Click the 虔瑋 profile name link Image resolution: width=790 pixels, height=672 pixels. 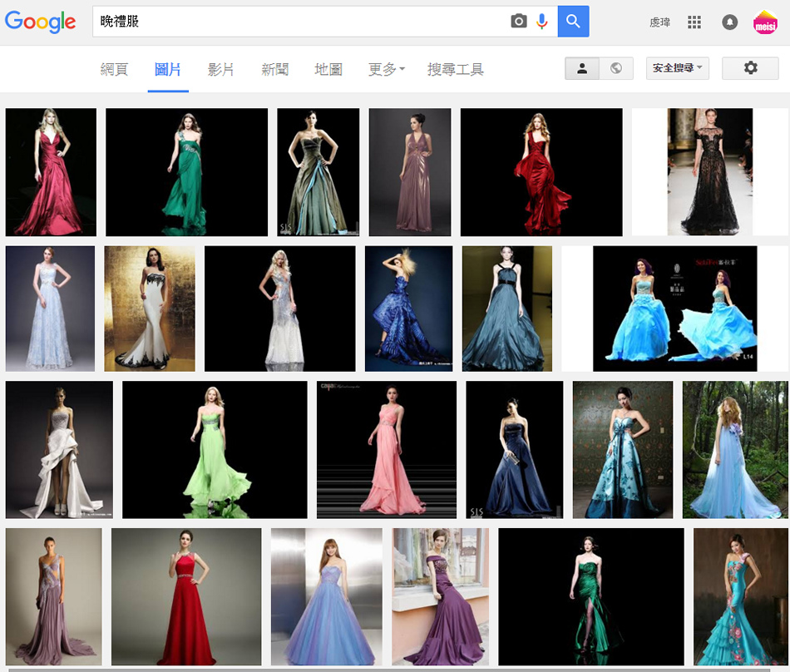pos(659,22)
